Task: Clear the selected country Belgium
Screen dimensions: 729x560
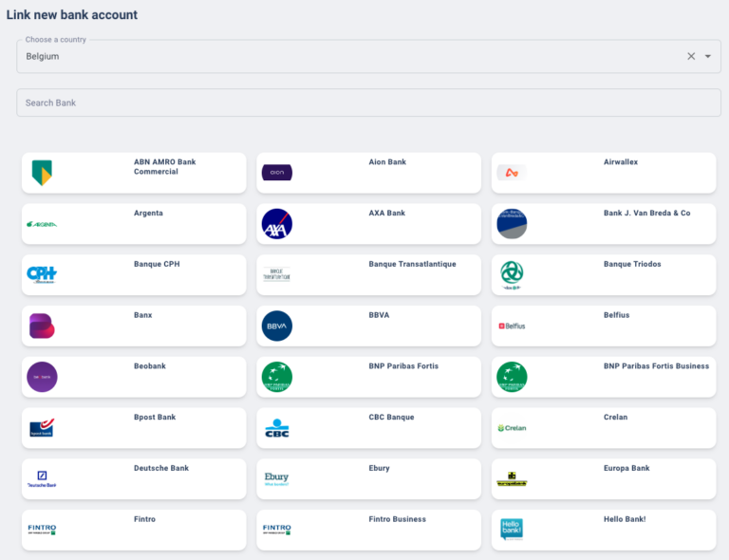Action: tap(691, 56)
